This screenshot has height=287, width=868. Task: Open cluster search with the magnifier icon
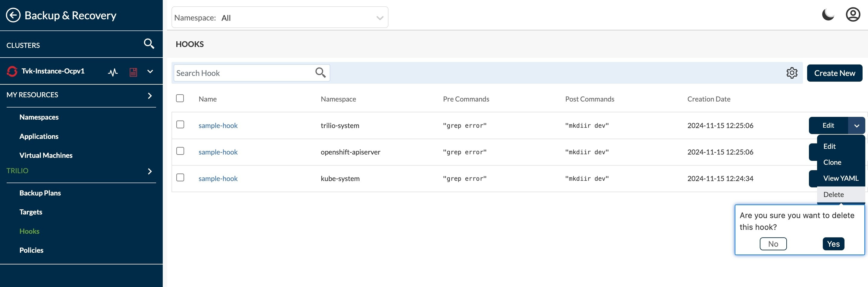point(149,44)
